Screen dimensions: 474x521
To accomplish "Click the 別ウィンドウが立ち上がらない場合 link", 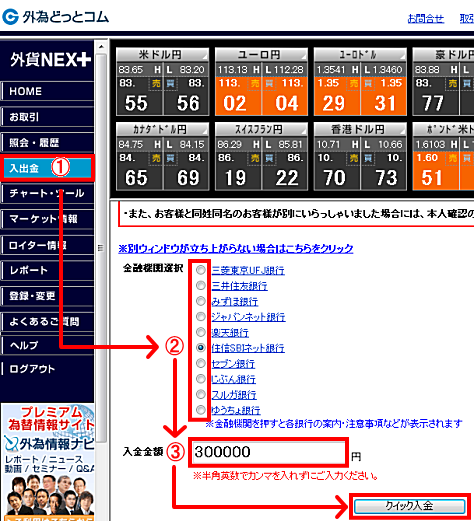I will (x=236, y=248).
